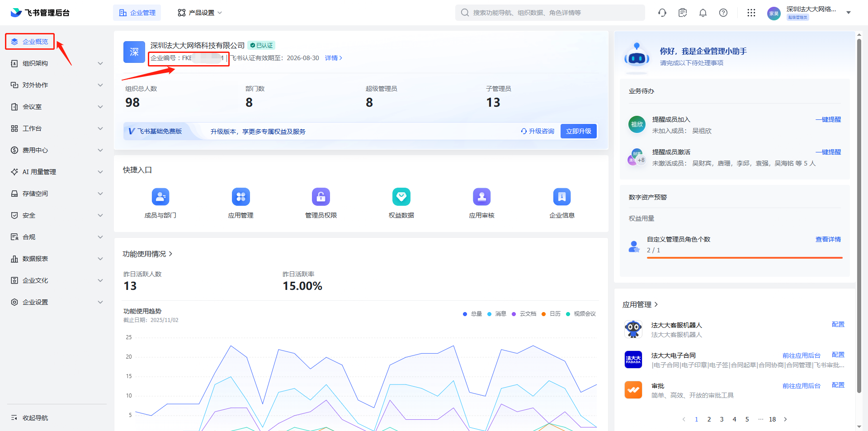Open the 功能使用情况 section link
868x431 pixels.
(x=147, y=254)
